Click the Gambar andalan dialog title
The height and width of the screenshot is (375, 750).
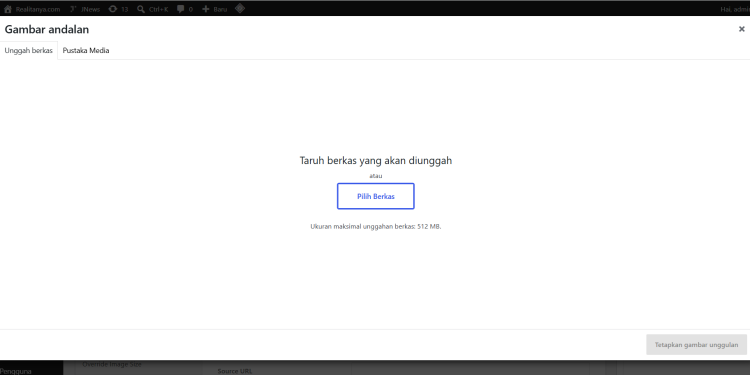pyautogui.click(x=47, y=30)
